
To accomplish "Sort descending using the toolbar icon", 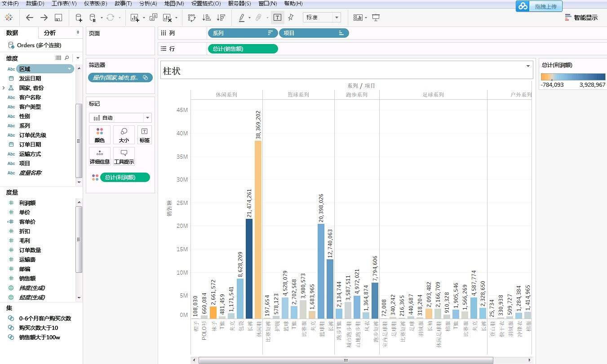I will [x=221, y=18].
